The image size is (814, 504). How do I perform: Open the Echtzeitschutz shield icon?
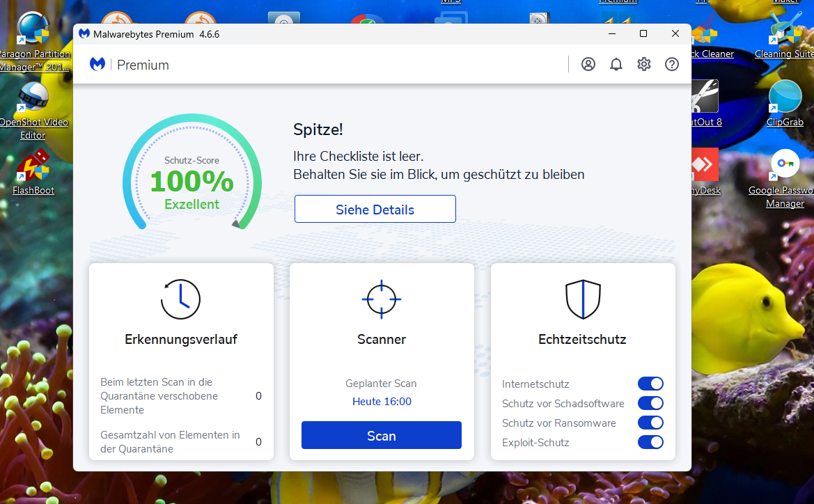click(x=583, y=299)
